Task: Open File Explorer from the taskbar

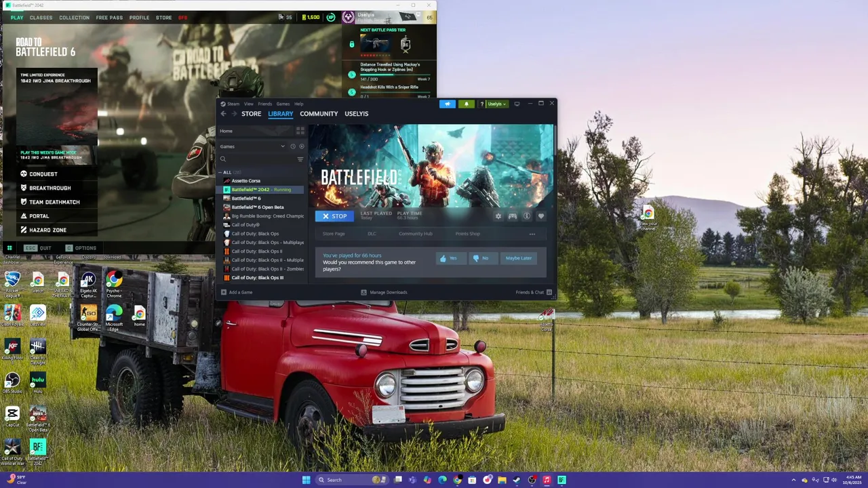Action: pos(502,480)
